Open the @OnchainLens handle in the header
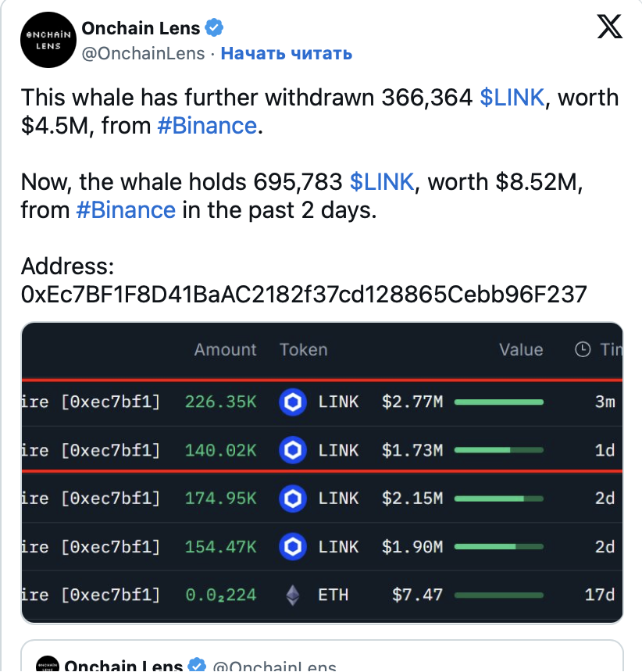This screenshot has height=672, width=642. pos(143,53)
